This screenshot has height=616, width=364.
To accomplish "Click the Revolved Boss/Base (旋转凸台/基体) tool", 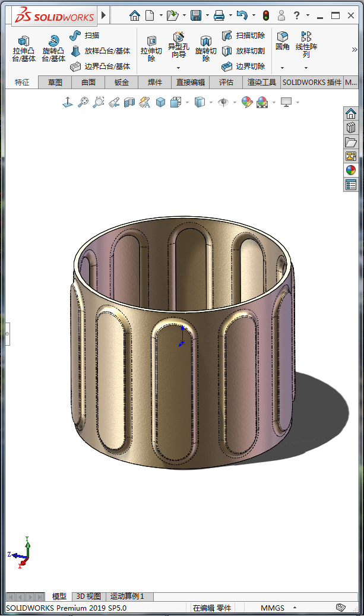I will [x=53, y=49].
